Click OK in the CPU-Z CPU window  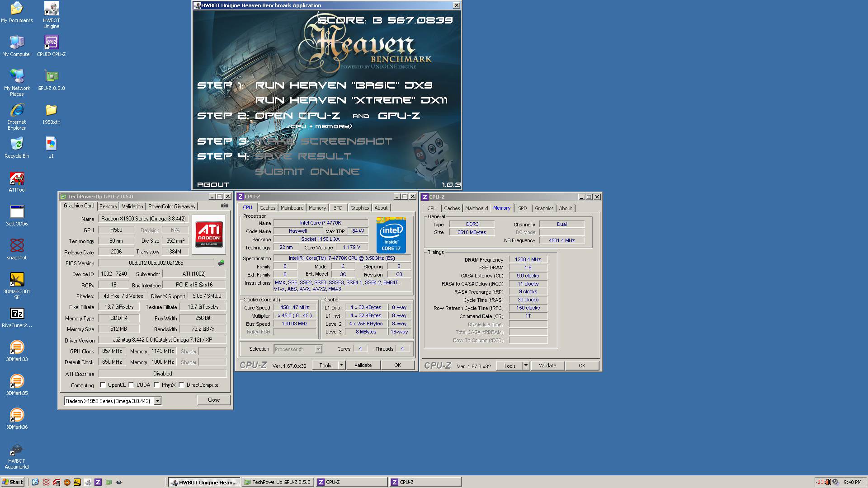click(397, 365)
